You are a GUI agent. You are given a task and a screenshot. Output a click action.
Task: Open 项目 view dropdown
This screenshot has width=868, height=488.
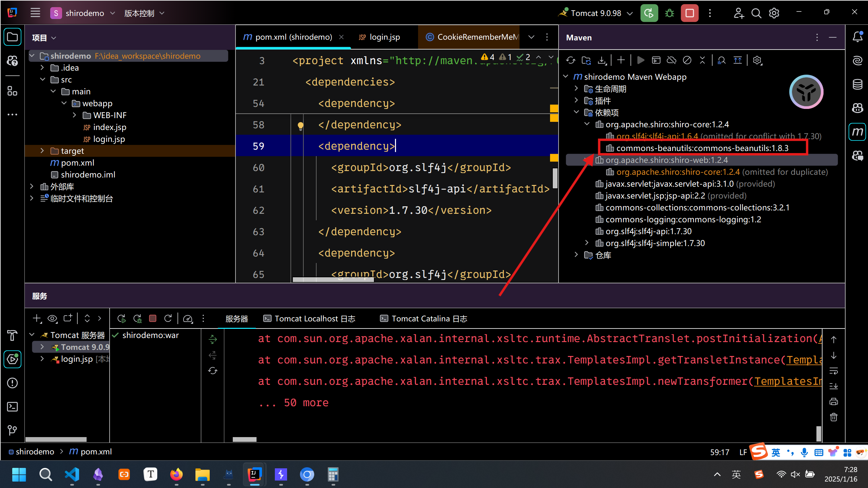pyautogui.click(x=44, y=38)
